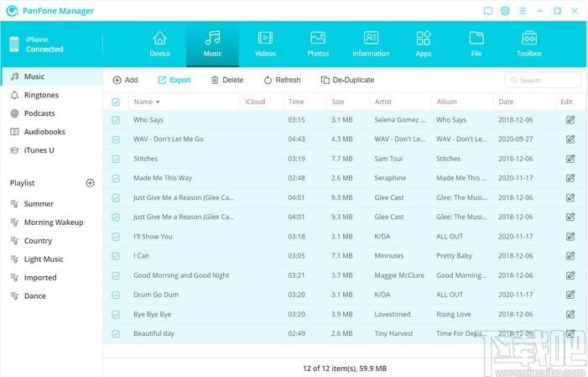Click edit icon for Drum Go Dum
The image size is (588, 377).
570,295
